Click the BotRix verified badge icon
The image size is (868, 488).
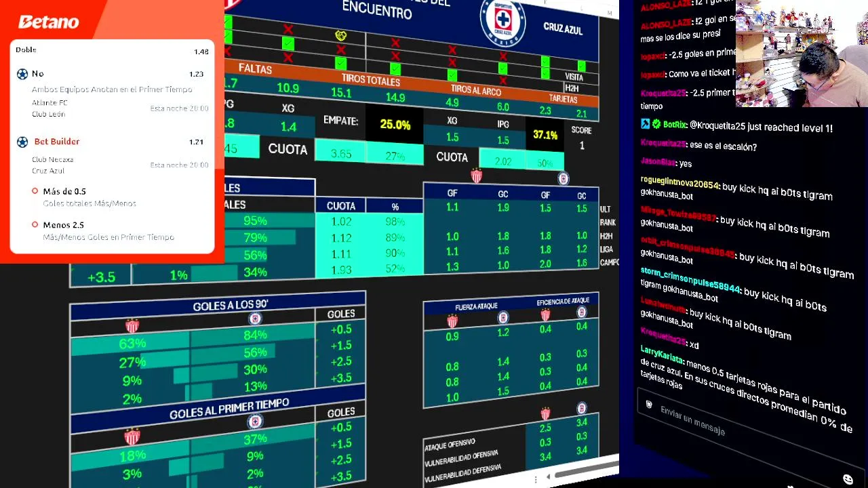(656, 124)
